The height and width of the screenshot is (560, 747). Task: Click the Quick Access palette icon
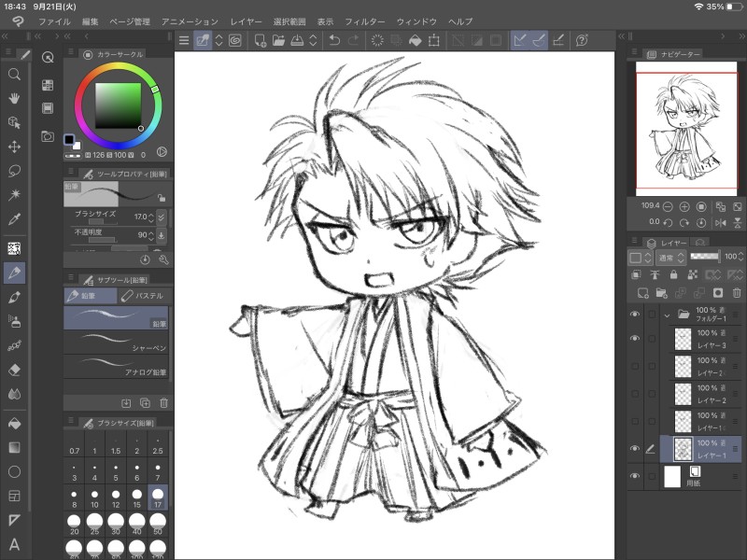tap(48, 58)
